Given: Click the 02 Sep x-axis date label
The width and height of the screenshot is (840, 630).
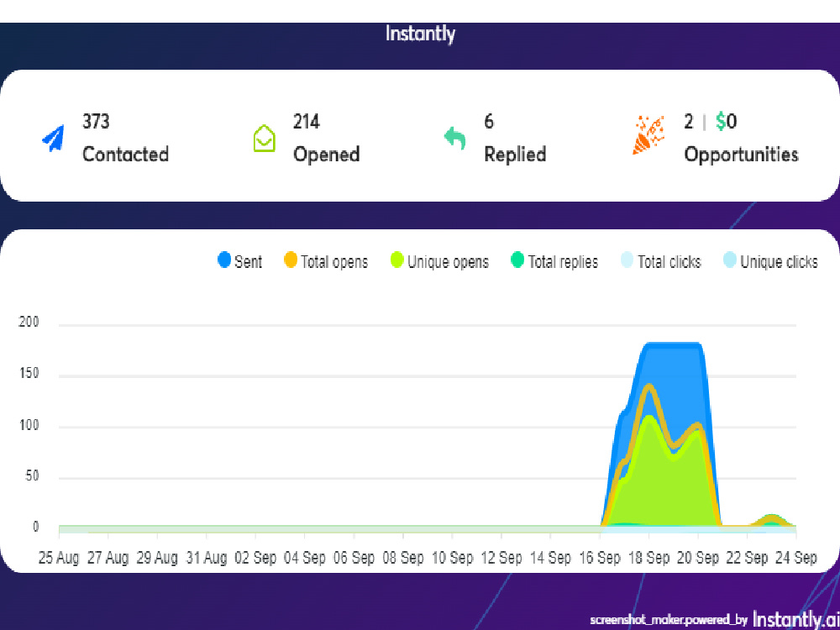Looking at the screenshot, I should pos(255,558).
